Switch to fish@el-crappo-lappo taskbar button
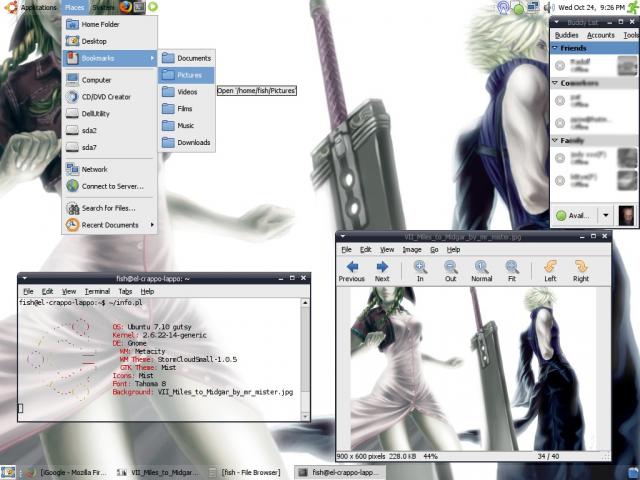Screen dimensions: 640x480 (339, 472)
